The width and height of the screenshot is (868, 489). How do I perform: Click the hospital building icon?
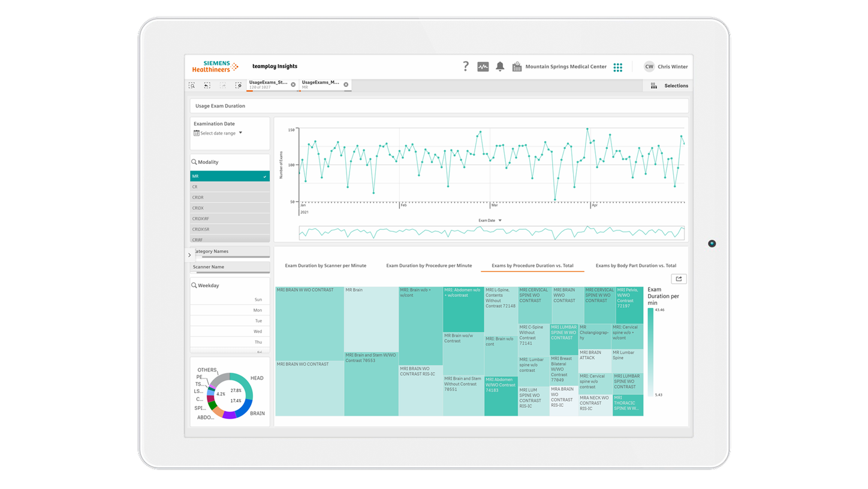coord(517,67)
